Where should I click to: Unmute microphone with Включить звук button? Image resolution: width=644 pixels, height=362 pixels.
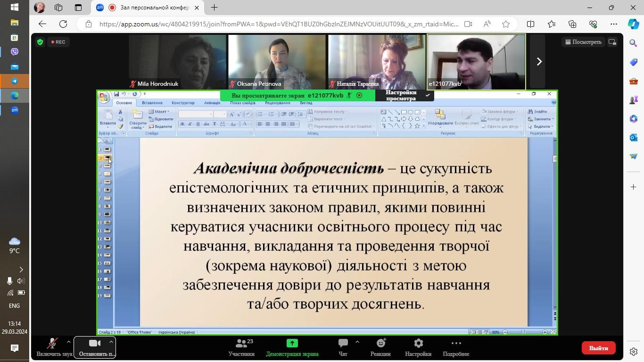pyautogui.click(x=54, y=348)
